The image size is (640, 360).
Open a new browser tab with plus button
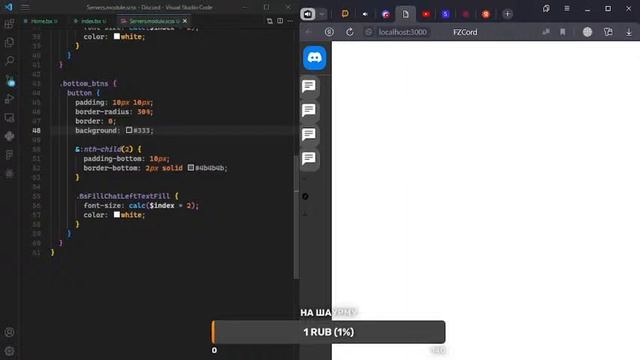(x=507, y=14)
